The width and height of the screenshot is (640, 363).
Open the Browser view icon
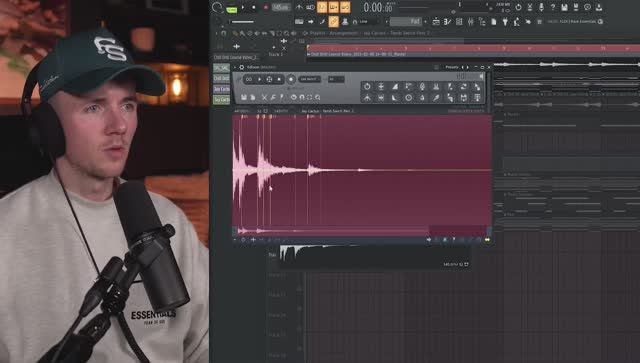[482, 22]
